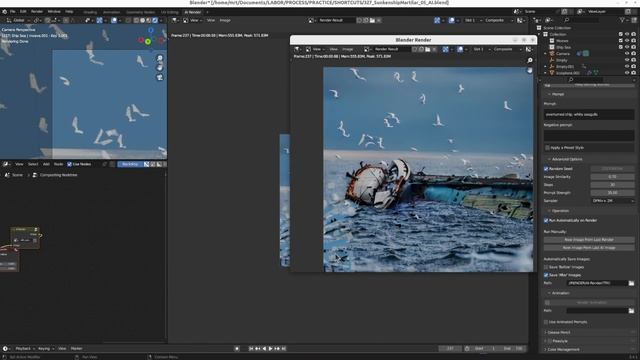
Task: Browse folder icon for auto-save Path
Action: coord(631,283)
